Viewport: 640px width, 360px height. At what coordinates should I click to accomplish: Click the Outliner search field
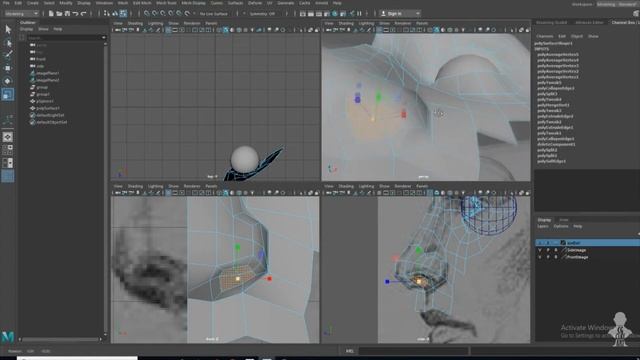[64, 38]
